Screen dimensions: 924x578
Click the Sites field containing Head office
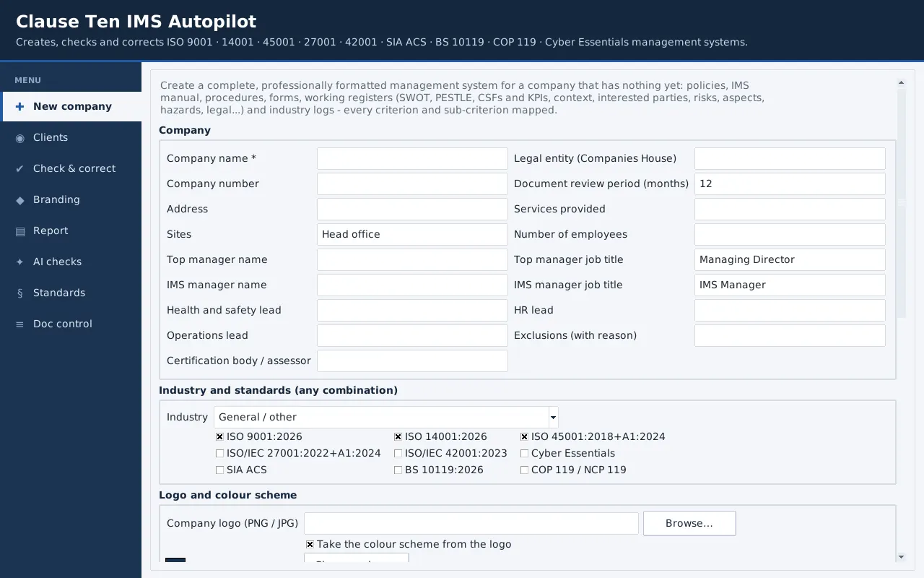tap(412, 235)
